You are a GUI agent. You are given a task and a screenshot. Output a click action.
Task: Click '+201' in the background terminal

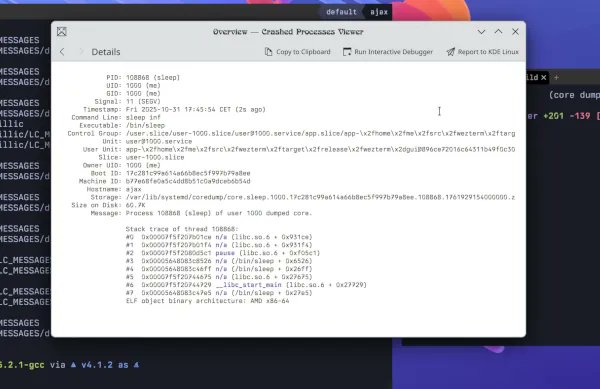coord(553,116)
